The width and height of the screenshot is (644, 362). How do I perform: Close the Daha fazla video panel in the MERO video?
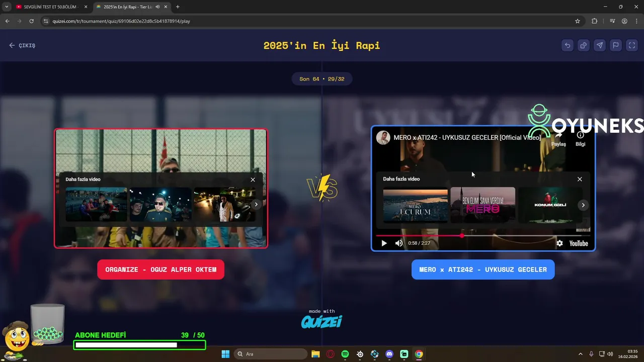pyautogui.click(x=580, y=179)
